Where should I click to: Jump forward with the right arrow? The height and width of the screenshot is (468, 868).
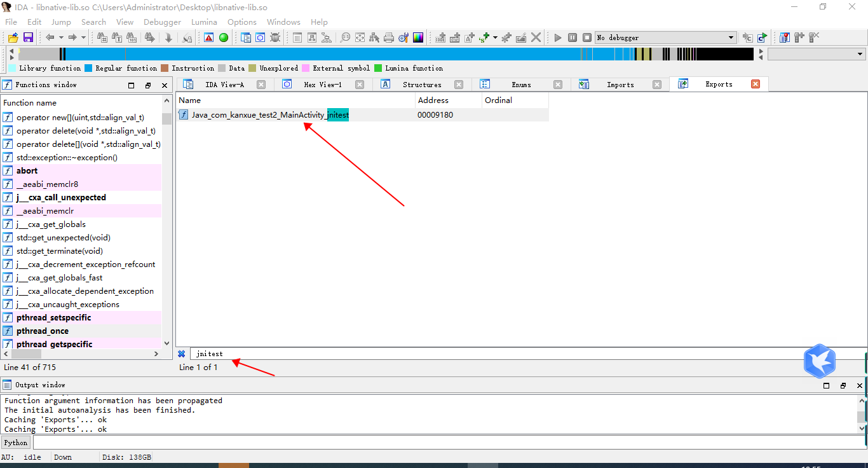pyautogui.click(x=72, y=38)
